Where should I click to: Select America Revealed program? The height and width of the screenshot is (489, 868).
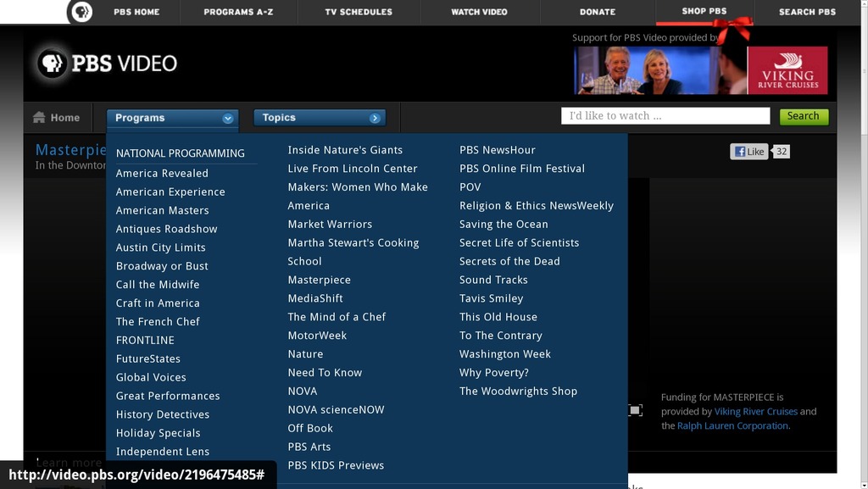(x=162, y=173)
